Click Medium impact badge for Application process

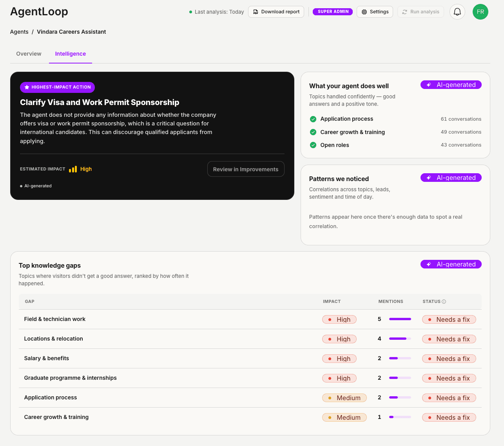point(344,398)
